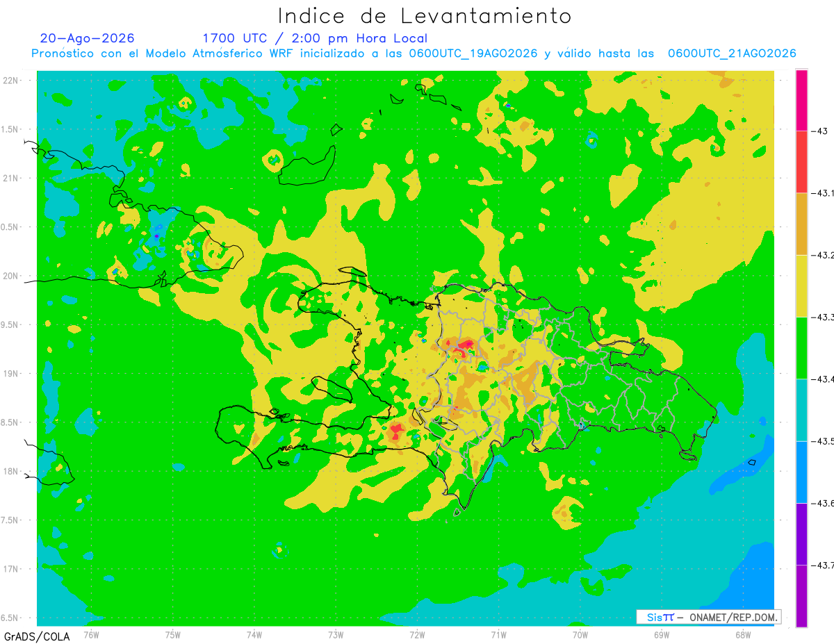
Task: Click the 'SisTT - ONAMET/REP.DOM.' label box
Action: 708,617
